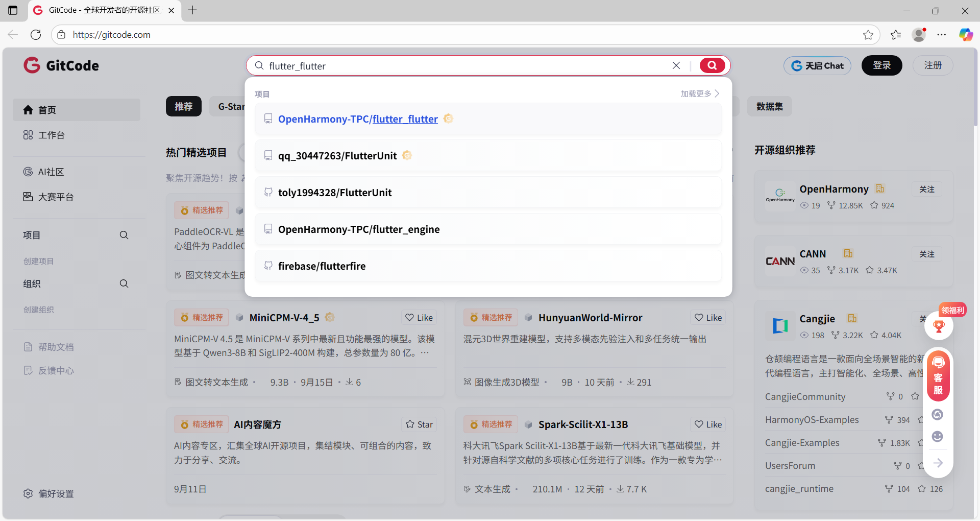Image resolution: width=980 pixels, height=521 pixels.
Task: Open the 天启 Chat button
Action: click(x=817, y=65)
